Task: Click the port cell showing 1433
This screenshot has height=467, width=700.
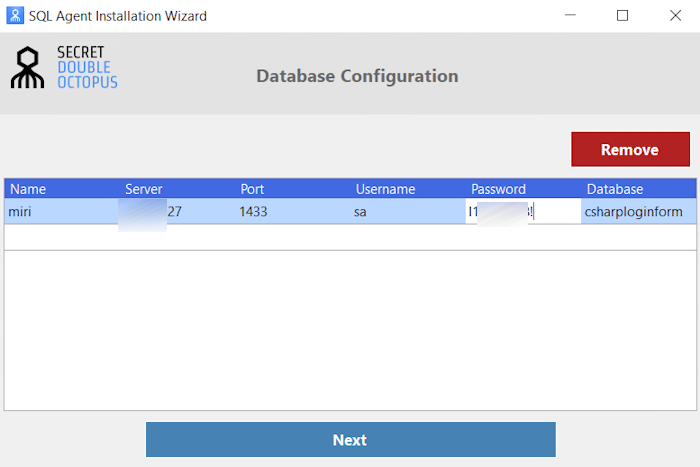Action: coord(292,211)
